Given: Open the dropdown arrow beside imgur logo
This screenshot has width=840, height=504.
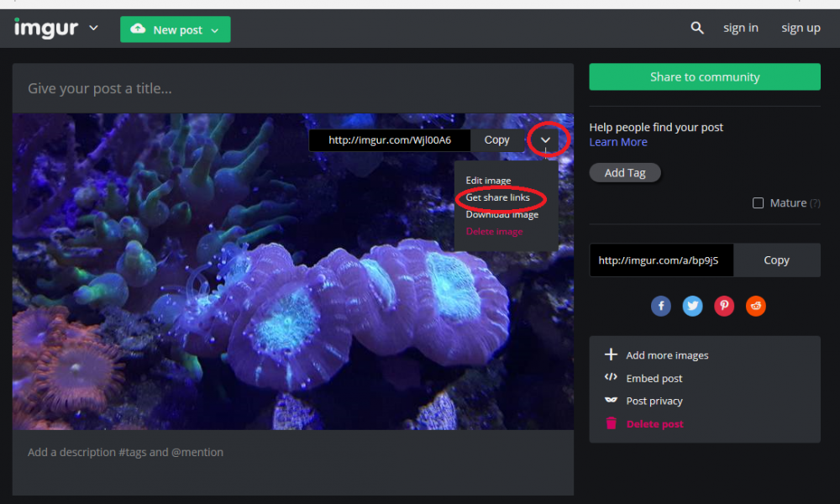Looking at the screenshot, I should pyautogui.click(x=93, y=29).
